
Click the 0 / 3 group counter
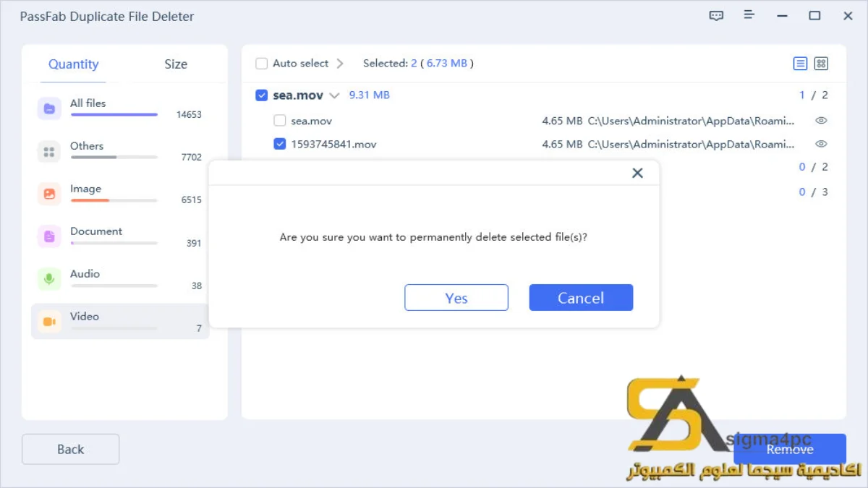click(x=813, y=192)
